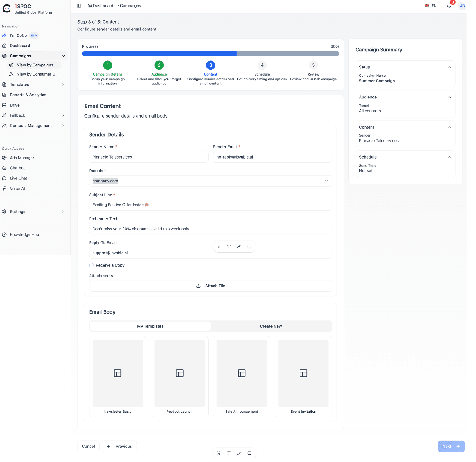Click the Preheader Text input field
Screen dimensions: 476x462
(x=211, y=229)
